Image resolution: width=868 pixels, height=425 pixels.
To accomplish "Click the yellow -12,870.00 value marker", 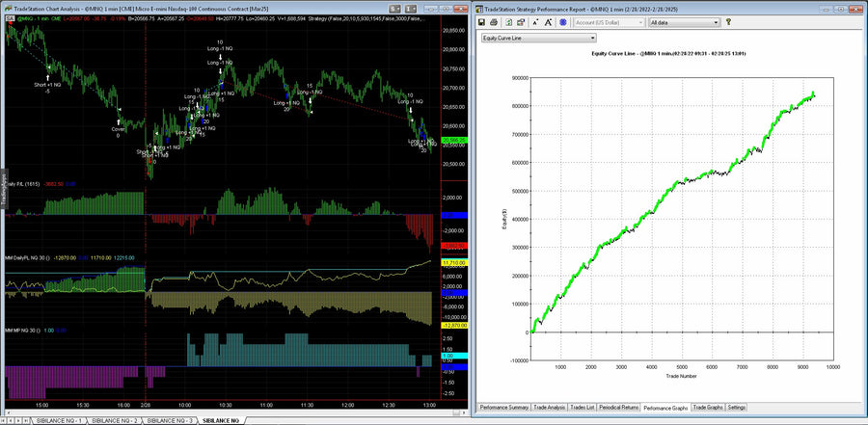I will click(x=455, y=326).
